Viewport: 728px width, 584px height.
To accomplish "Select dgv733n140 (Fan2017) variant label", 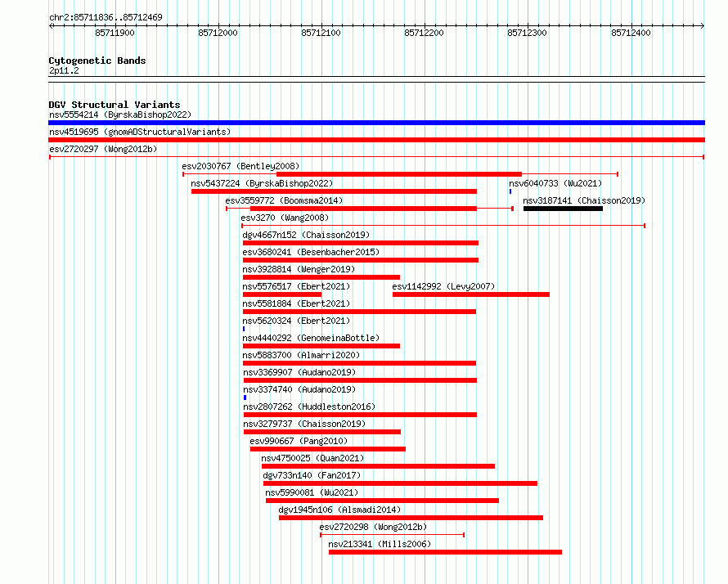I will tap(312, 475).
